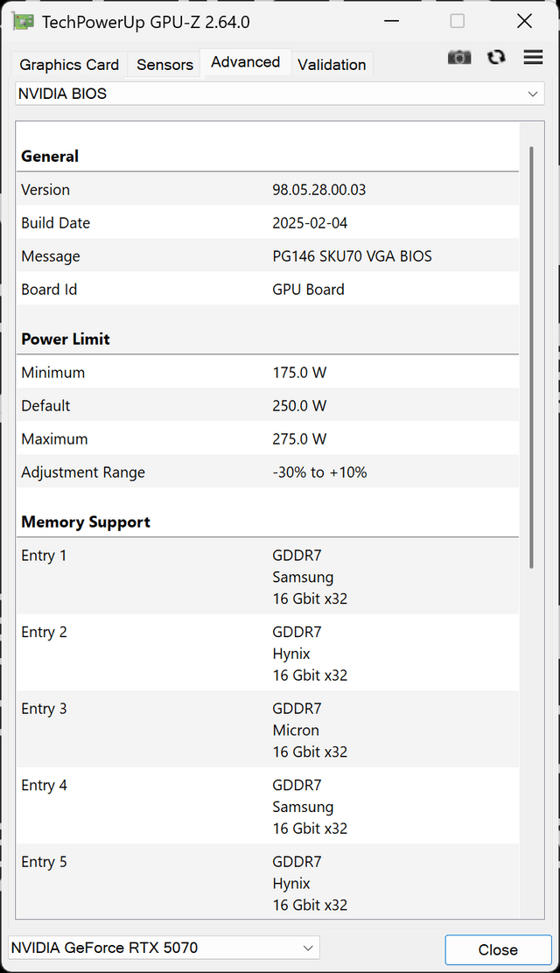Click the refresh icon
The image size is (560, 973).
coord(496,57)
